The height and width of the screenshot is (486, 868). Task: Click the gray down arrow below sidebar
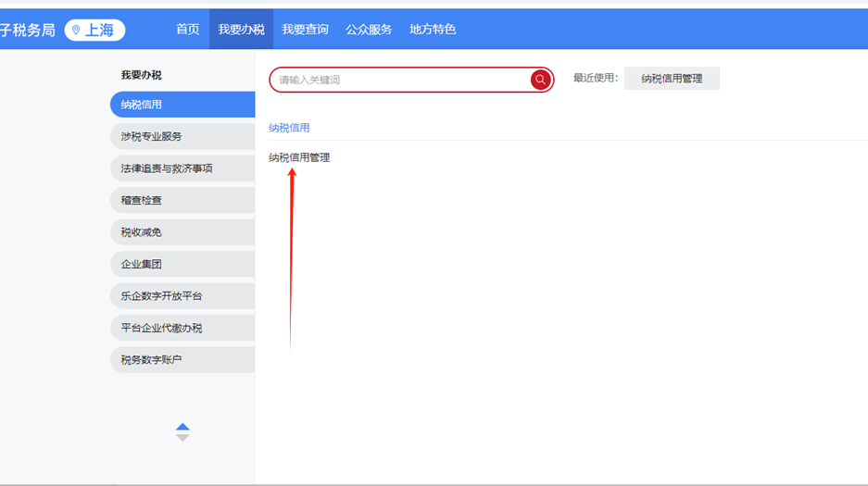pyautogui.click(x=182, y=438)
